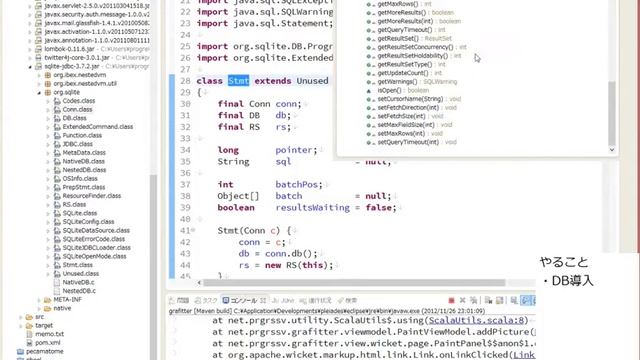
Task: Click the package icon beside org.sqlite
Action: tap(48, 92)
